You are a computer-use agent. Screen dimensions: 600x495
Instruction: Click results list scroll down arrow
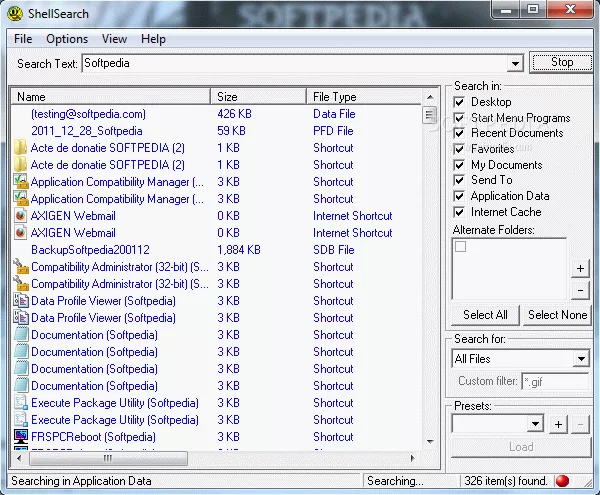[x=430, y=441]
